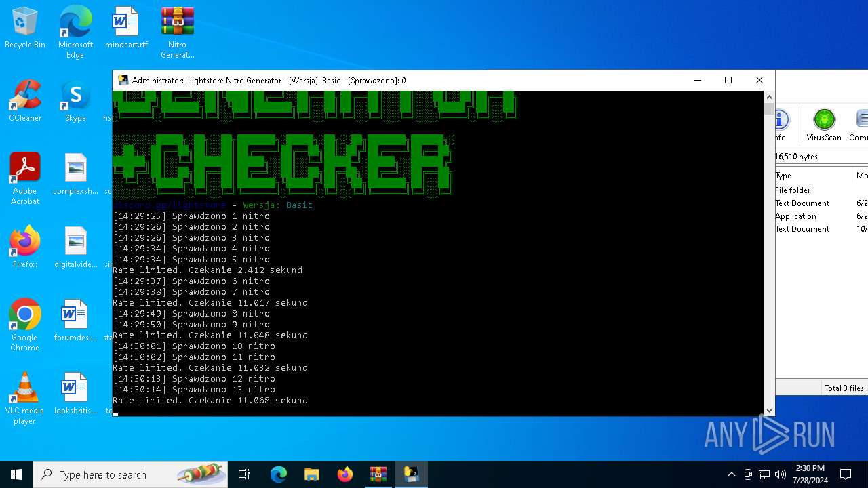Launch VLC media player shortcut

(x=25, y=399)
